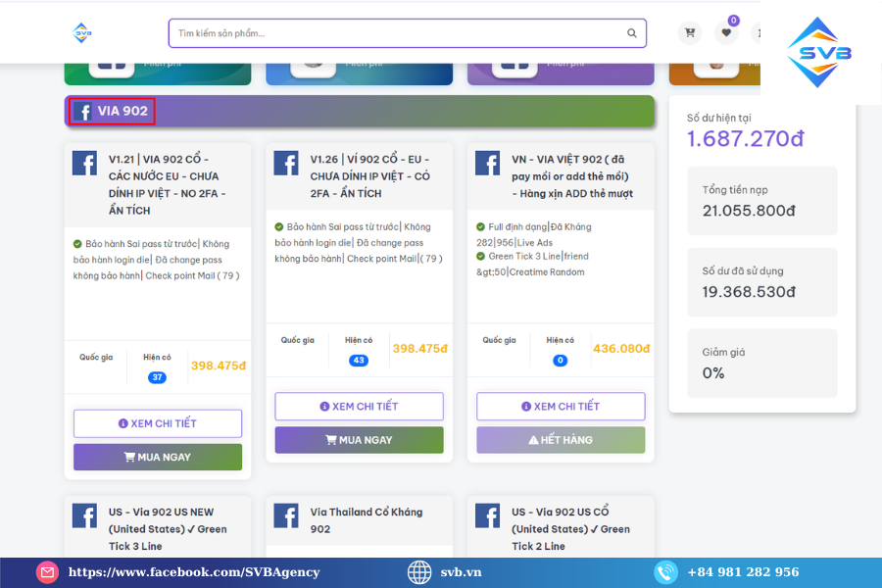The image size is (882, 588).
Task: Open US - Via 902 US CỔ title
Action: click(x=570, y=529)
